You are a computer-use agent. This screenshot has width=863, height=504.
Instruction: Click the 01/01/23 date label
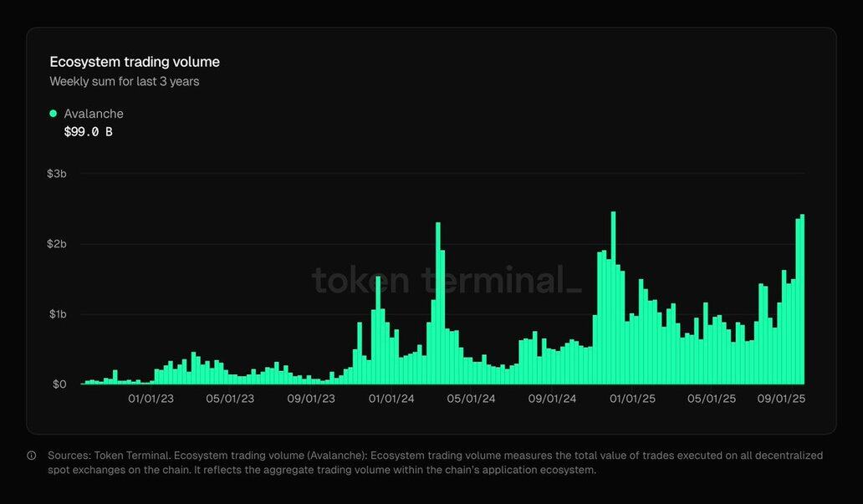151,399
